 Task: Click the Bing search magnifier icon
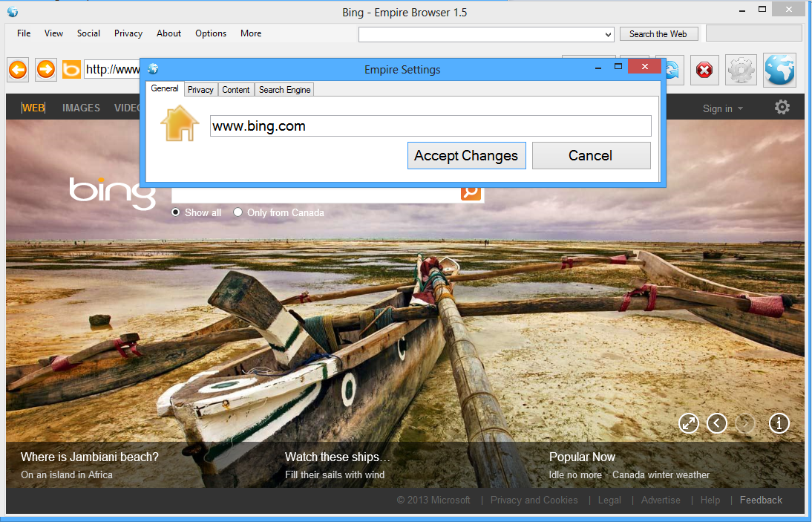pos(471,192)
